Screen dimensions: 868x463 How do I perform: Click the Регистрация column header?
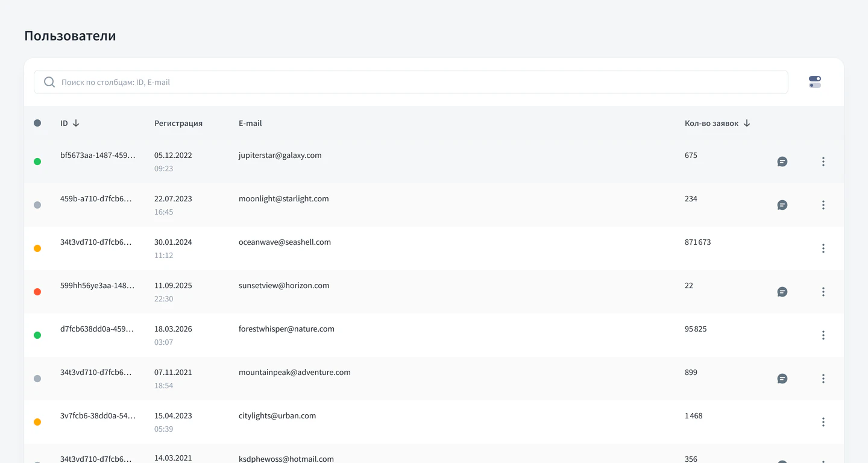178,123
